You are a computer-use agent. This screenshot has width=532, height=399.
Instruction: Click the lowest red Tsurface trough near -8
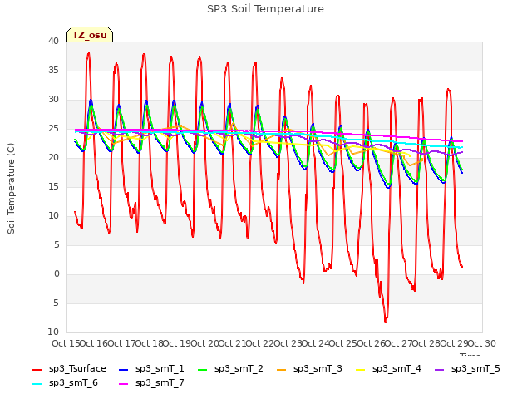coord(386,321)
